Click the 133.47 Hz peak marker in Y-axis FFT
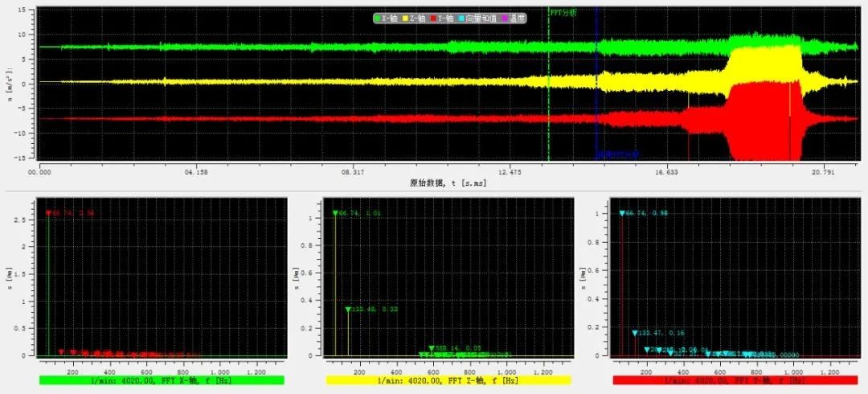The image size is (868, 394). click(x=634, y=333)
